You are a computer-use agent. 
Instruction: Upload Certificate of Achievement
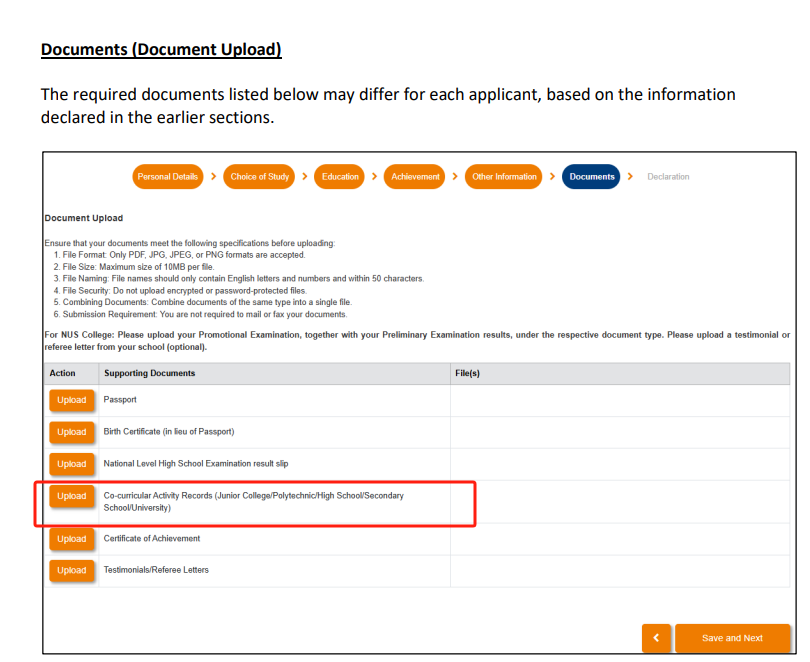tap(71, 539)
